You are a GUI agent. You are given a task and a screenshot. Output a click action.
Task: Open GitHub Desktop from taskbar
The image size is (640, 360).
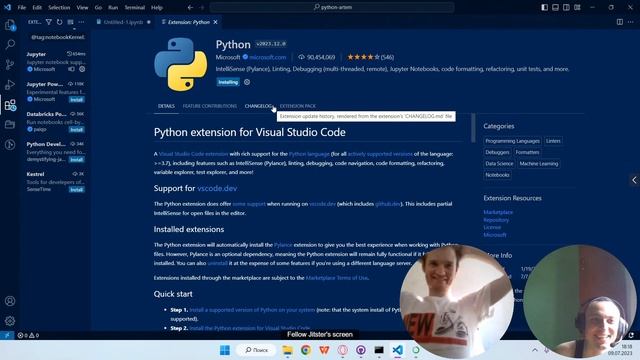click(361, 350)
